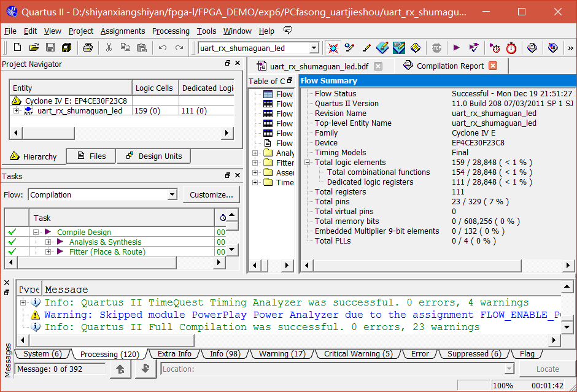
Task: Expand the TimeQuest folder in table of contents
Action: 255,182
